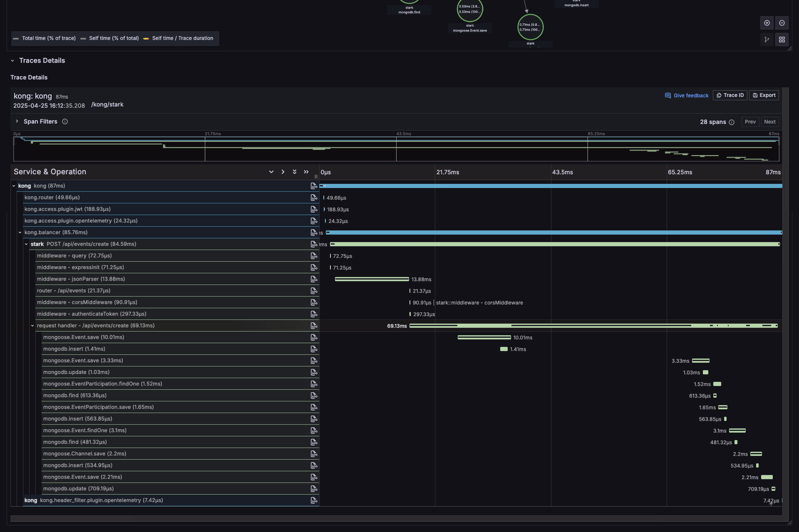799x532 pixels.
Task: Select the mongoose.EventParticipation.save span row
Action: pos(180,407)
